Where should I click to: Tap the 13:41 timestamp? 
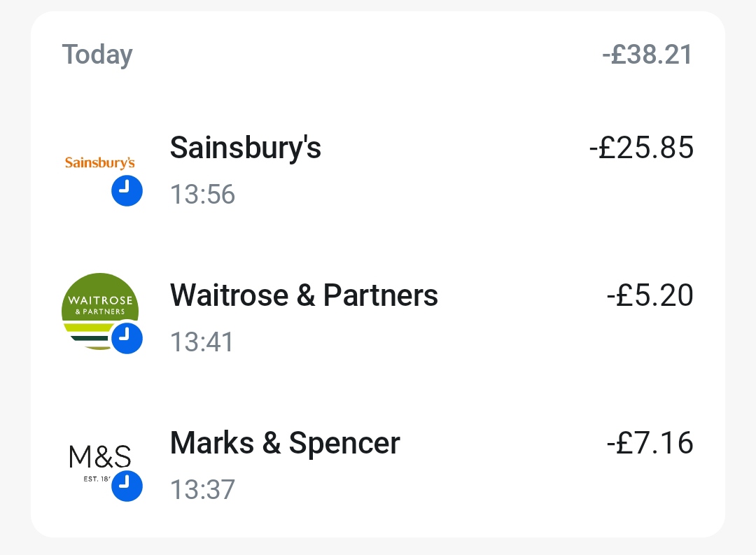click(202, 342)
